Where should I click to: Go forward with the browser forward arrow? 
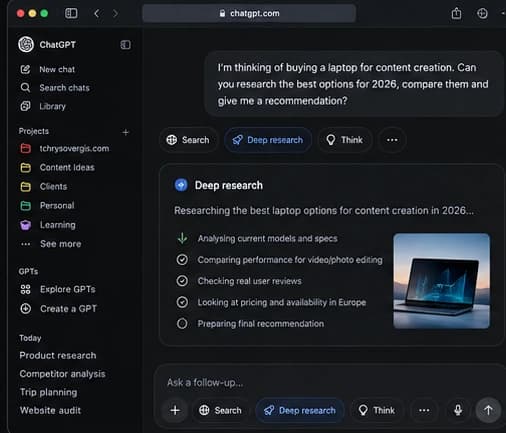click(x=115, y=14)
